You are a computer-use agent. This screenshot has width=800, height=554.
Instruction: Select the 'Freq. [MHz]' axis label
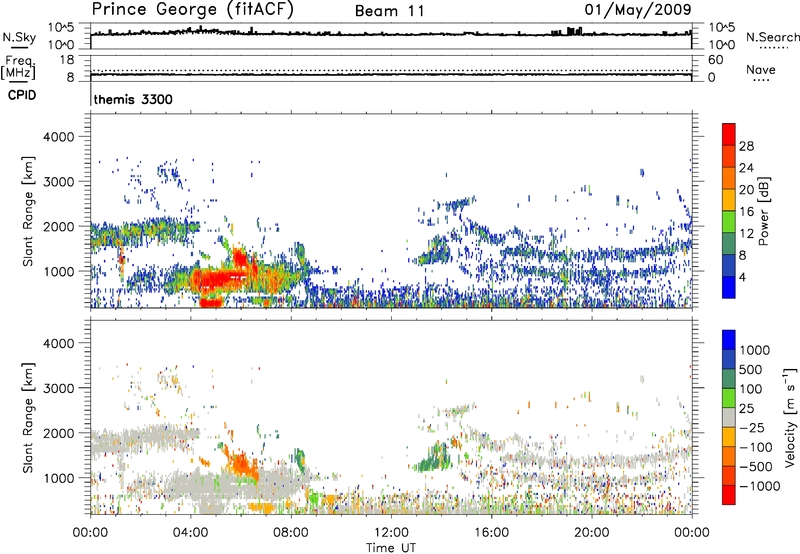(18, 67)
